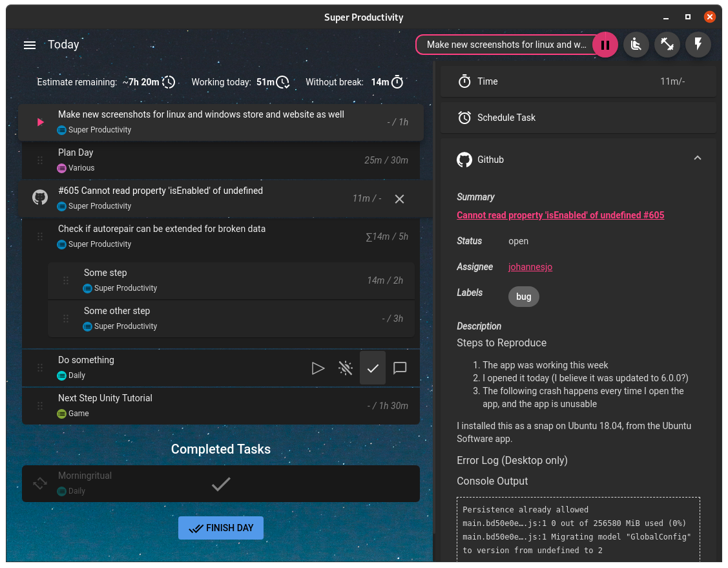Collapse the Github section in the details panel
Screen dimensions: 728x568
point(698,157)
